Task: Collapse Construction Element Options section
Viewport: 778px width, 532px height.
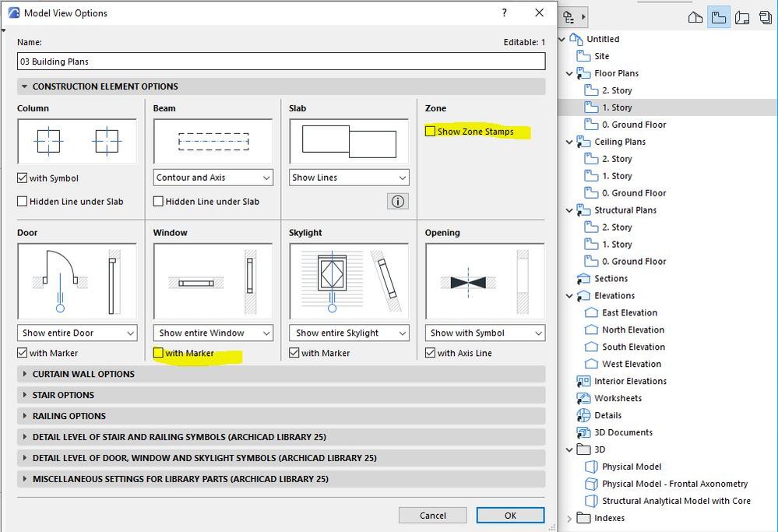Action: (x=281, y=86)
